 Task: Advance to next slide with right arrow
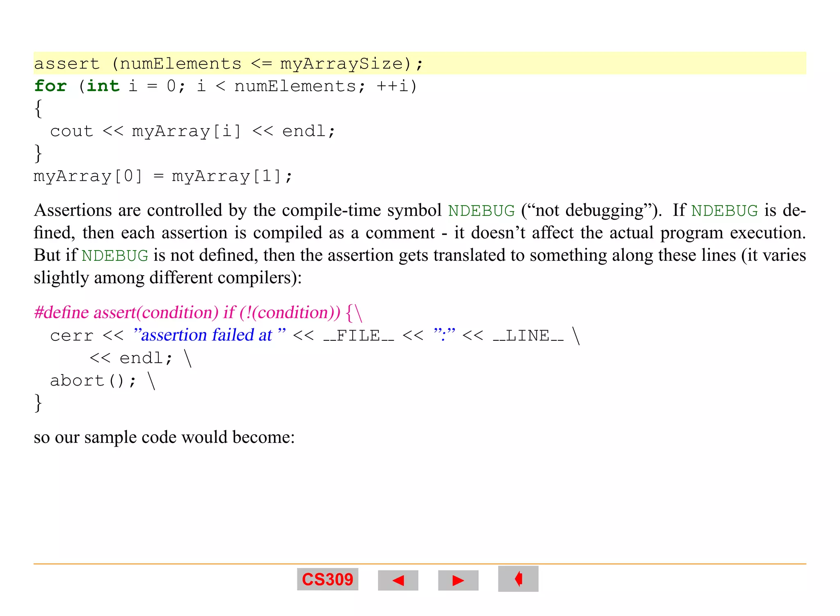coord(458,580)
